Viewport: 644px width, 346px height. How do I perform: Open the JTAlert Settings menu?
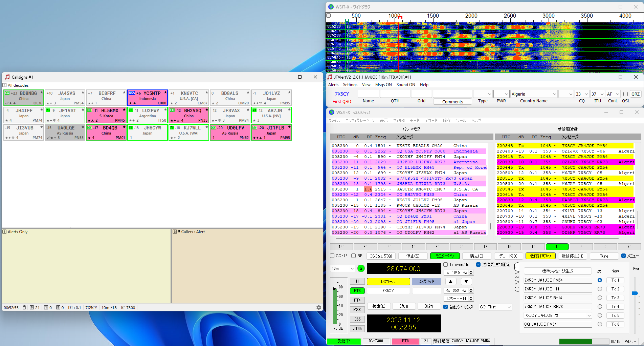(350, 85)
